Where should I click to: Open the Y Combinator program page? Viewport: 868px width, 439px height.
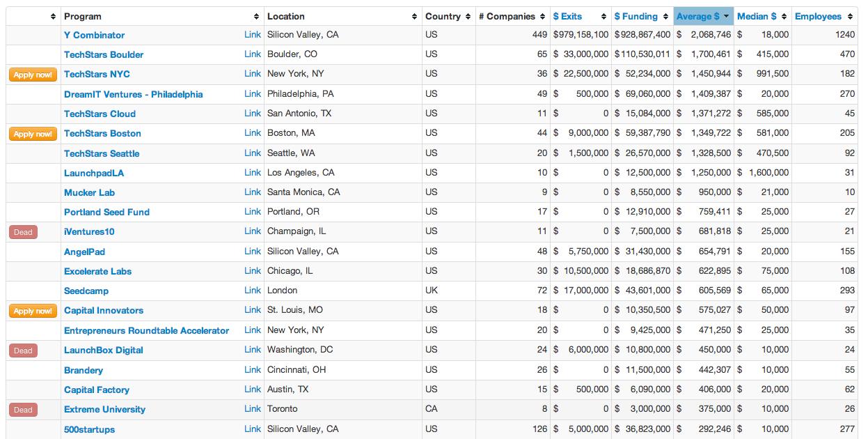pos(95,35)
